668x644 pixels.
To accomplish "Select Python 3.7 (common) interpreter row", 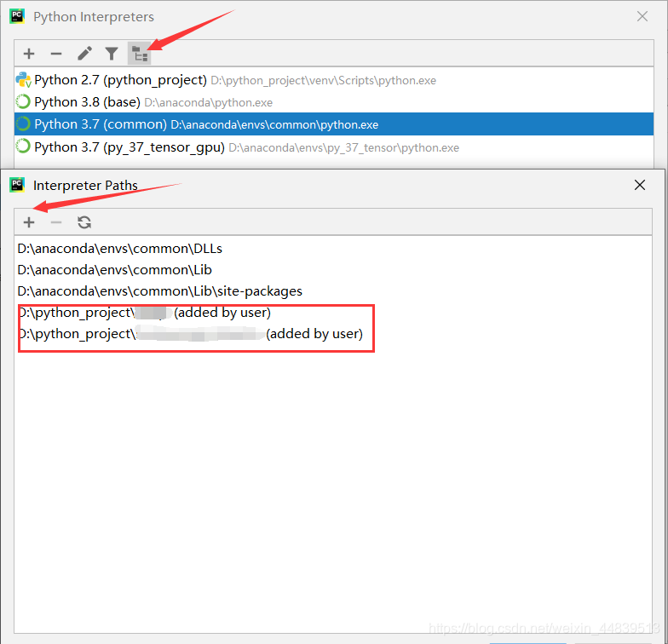I will [x=334, y=124].
